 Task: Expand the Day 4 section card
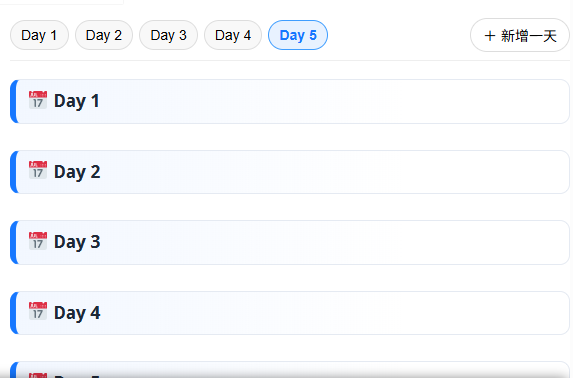(x=290, y=313)
